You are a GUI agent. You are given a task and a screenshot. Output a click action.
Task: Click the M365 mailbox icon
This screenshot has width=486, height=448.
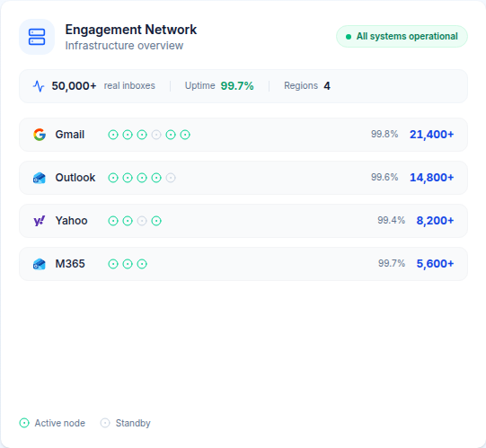click(40, 264)
